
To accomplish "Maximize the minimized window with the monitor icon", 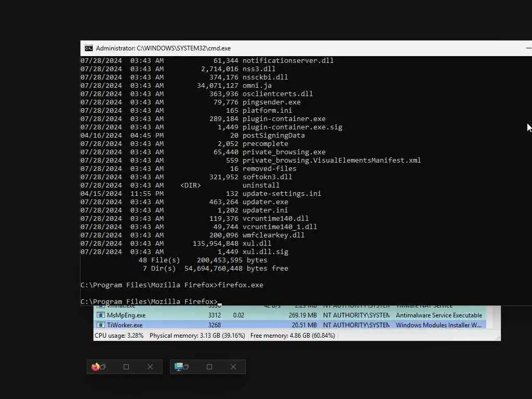I will pyautogui.click(x=209, y=367).
